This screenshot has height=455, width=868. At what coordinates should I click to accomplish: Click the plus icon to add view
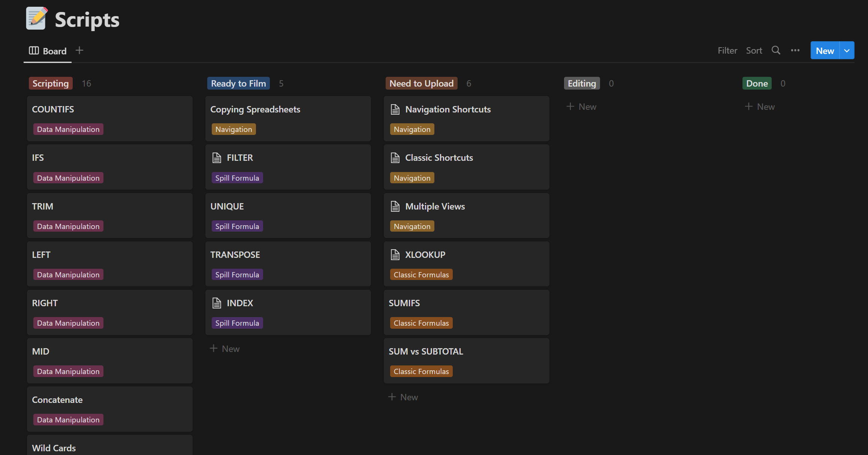pos(79,50)
